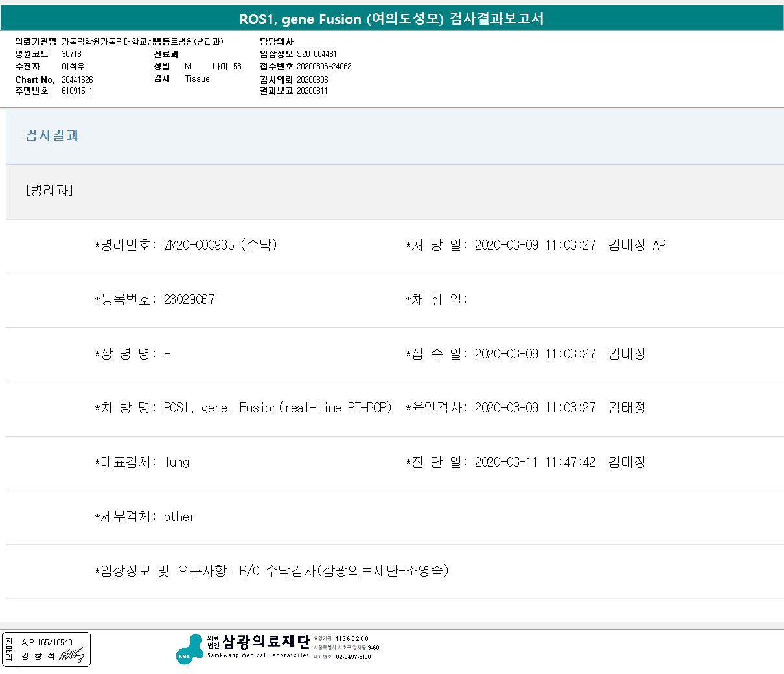Select the '검사결과' section heading
Viewport: 784px width, 674px height.
(52, 135)
